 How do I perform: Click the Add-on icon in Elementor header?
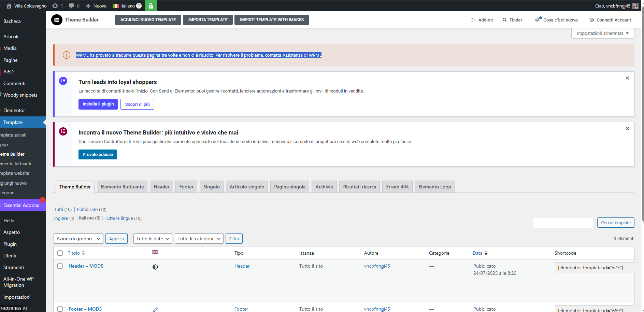473,20
